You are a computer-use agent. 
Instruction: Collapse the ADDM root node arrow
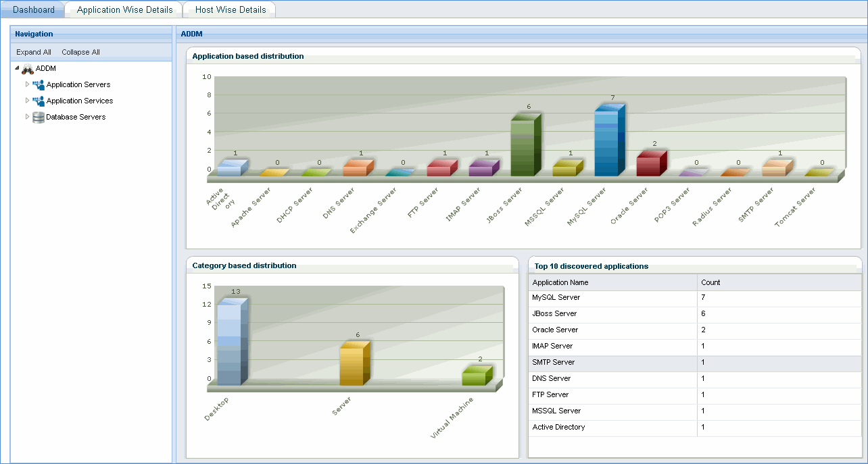16,68
